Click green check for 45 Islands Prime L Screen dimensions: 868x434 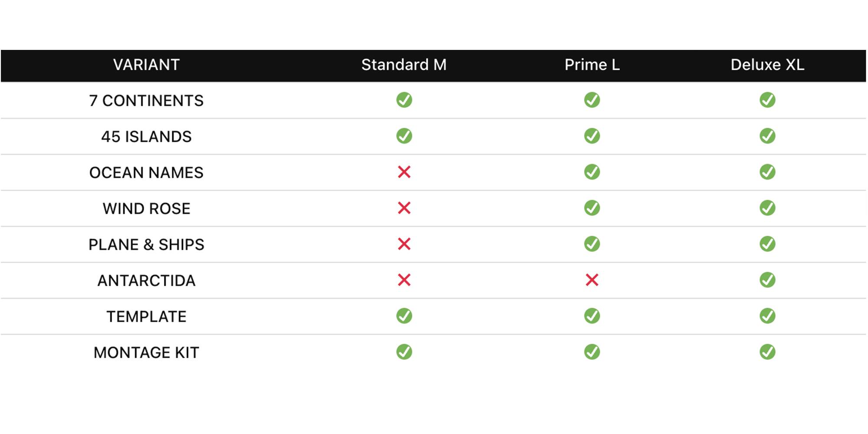pos(592,136)
